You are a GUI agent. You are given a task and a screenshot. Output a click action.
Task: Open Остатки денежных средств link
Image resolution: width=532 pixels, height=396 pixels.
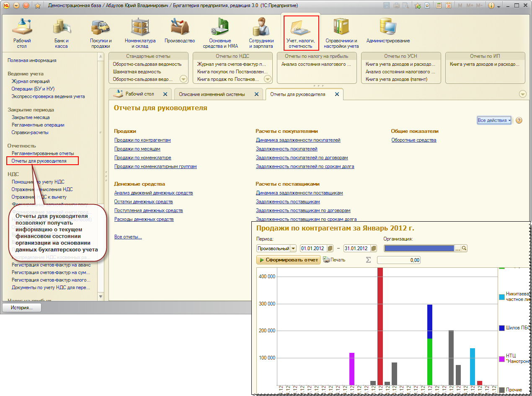tap(144, 202)
